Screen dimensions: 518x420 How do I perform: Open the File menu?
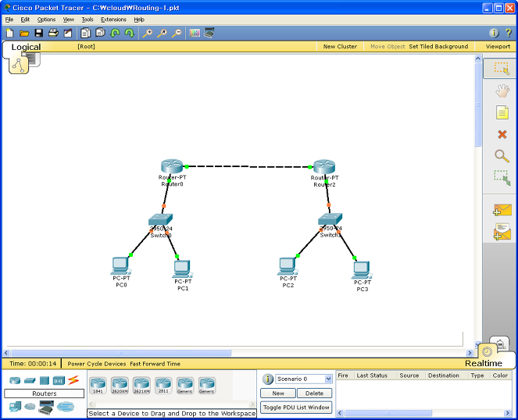pyautogui.click(x=9, y=20)
